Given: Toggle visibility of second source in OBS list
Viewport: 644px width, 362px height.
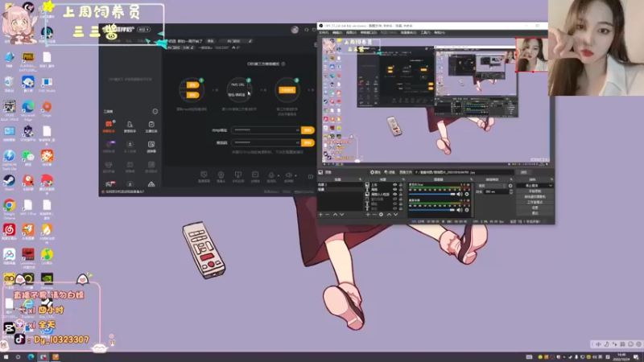Looking at the screenshot, I should (x=395, y=189).
